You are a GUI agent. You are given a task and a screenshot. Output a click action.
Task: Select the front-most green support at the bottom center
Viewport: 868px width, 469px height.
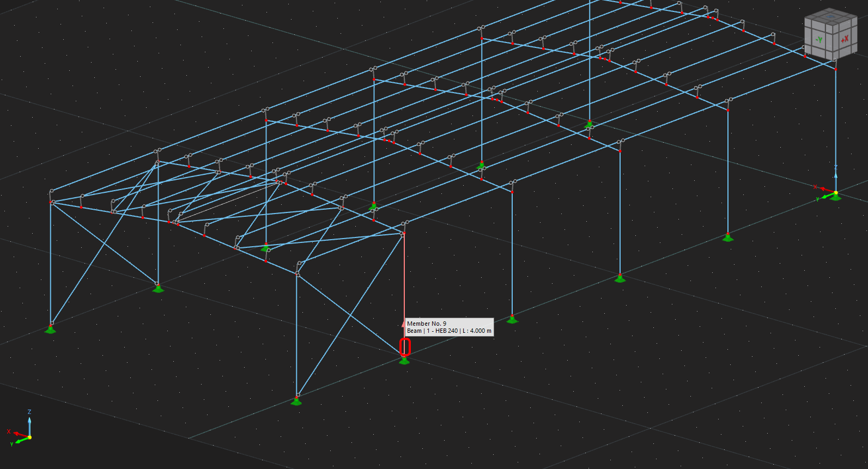click(296, 402)
